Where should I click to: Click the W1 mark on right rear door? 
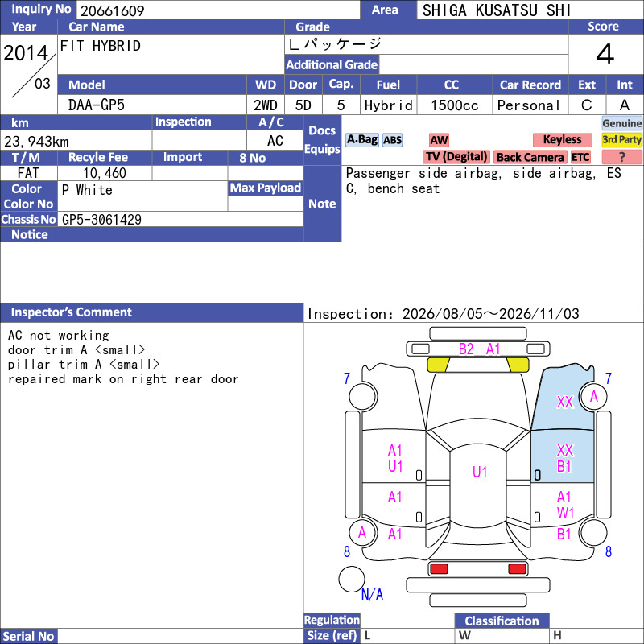coord(565,513)
